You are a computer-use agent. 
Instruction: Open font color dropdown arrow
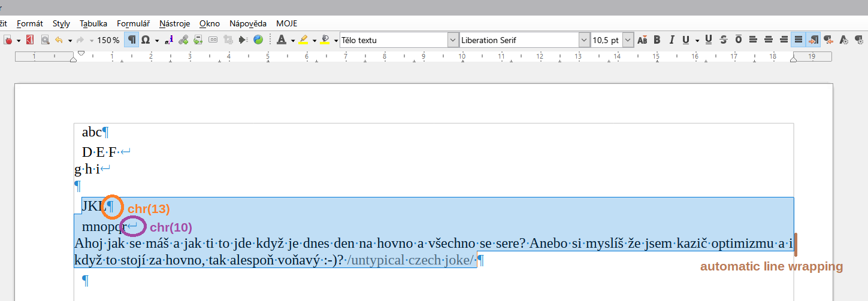(292, 41)
